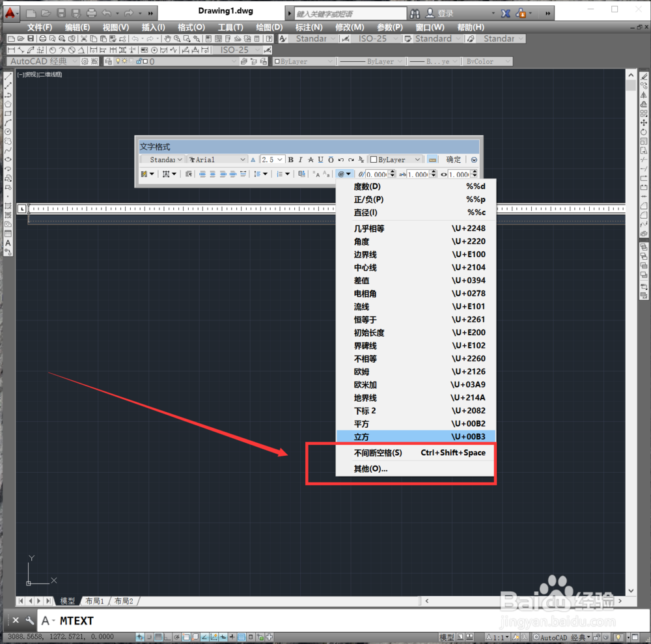
Task: Select 正/负(P) symbol
Action: click(x=415, y=200)
